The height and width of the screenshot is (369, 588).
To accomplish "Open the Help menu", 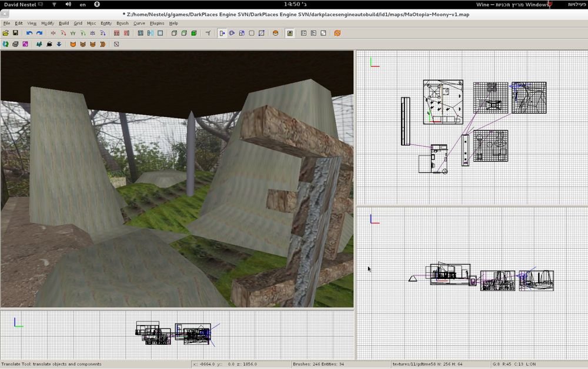I will coord(173,23).
